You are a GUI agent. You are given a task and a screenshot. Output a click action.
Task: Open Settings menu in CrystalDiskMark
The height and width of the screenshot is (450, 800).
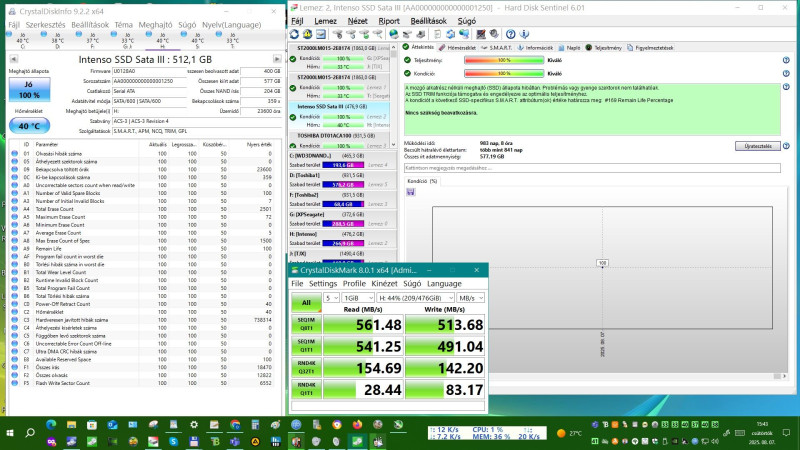323,283
